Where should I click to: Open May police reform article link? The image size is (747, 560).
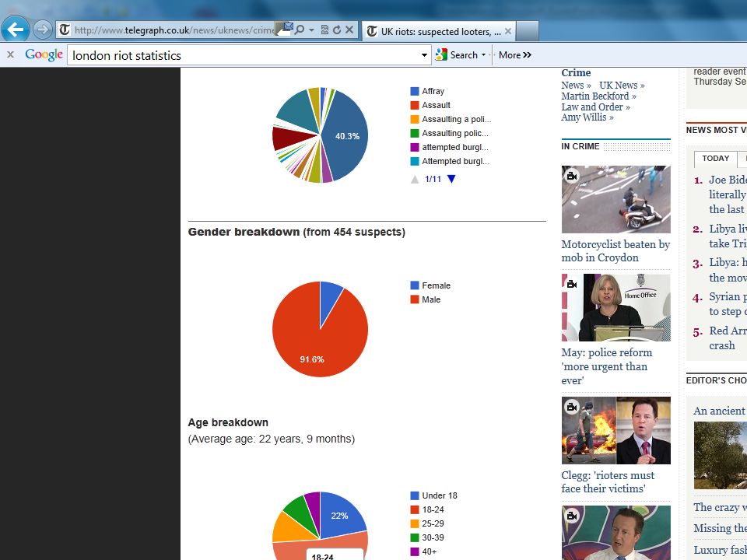pos(606,366)
